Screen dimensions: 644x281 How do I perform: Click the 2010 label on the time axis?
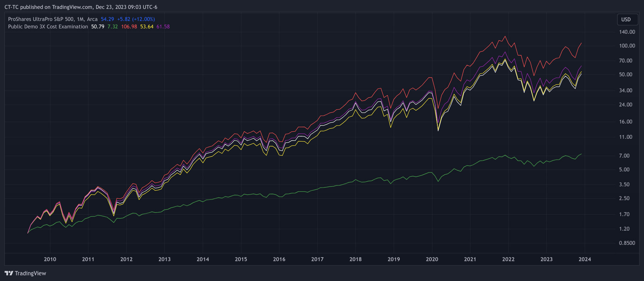point(50,259)
